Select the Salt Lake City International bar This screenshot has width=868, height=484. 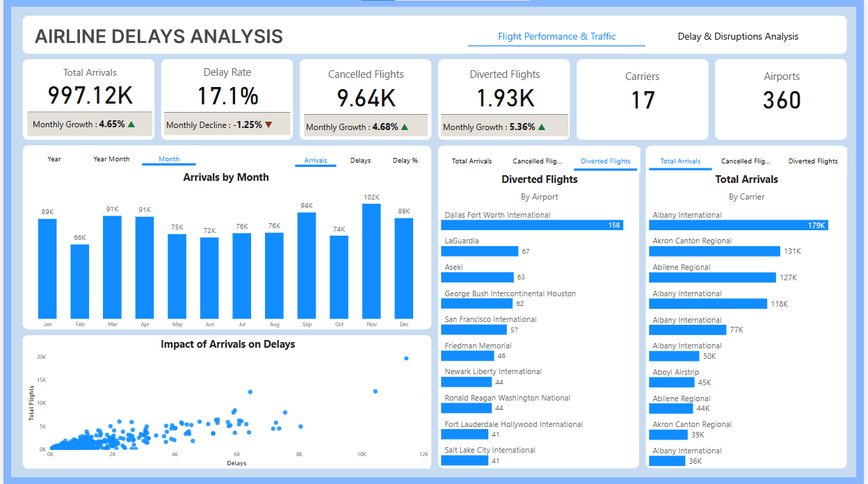(x=465, y=460)
